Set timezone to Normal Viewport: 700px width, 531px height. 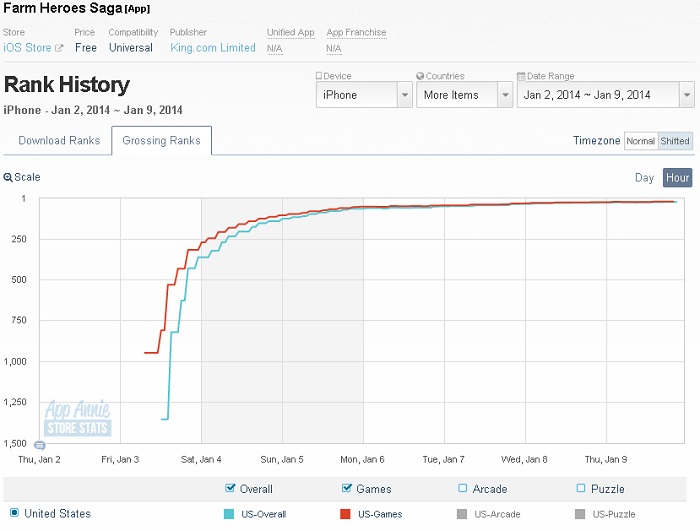[641, 141]
